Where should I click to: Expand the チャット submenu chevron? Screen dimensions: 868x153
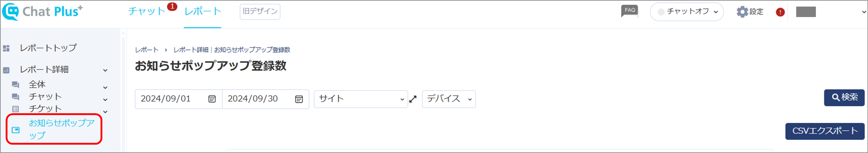pos(105,100)
